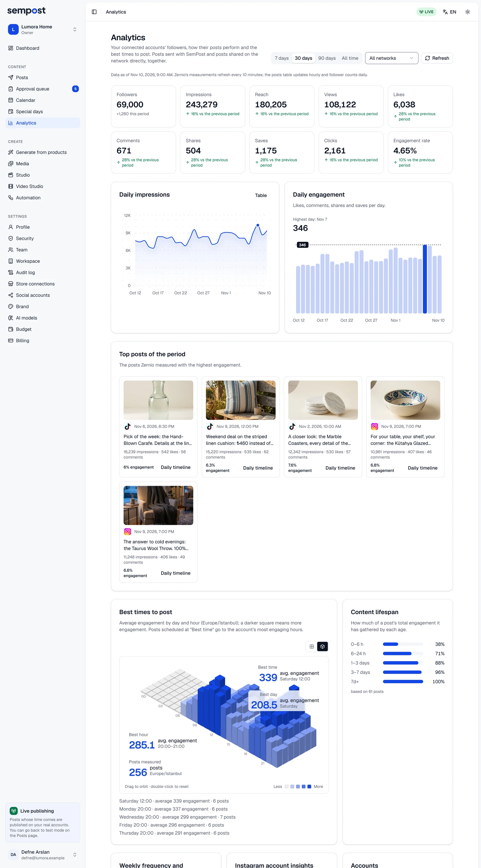Image resolution: width=481 pixels, height=868 pixels.
Task: Open Special days in sidebar
Action: (x=43, y=111)
